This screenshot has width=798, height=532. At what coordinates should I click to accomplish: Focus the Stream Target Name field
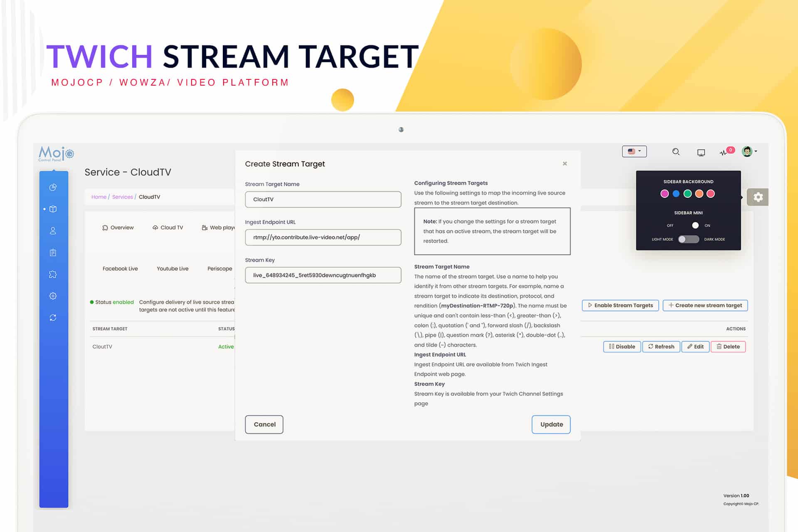(x=323, y=199)
